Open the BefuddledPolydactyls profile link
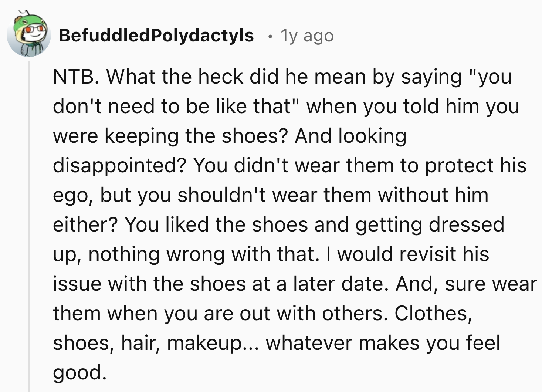This screenshot has height=392, width=542. 156,36
